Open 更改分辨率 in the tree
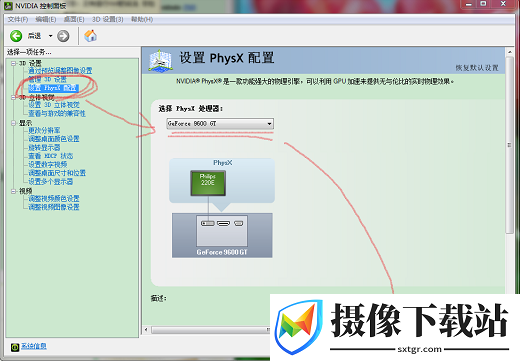 pyautogui.click(x=44, y=130)
